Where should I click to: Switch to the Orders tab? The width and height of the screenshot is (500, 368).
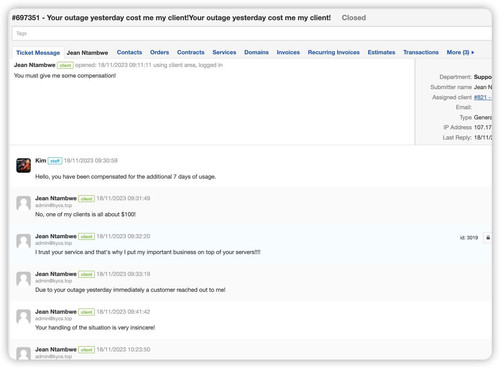coord(159,52)
